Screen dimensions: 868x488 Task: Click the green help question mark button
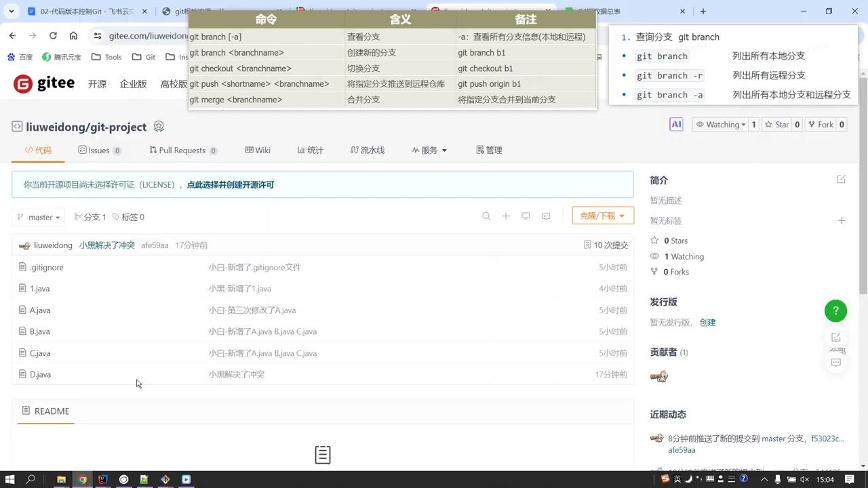(835, 311)
